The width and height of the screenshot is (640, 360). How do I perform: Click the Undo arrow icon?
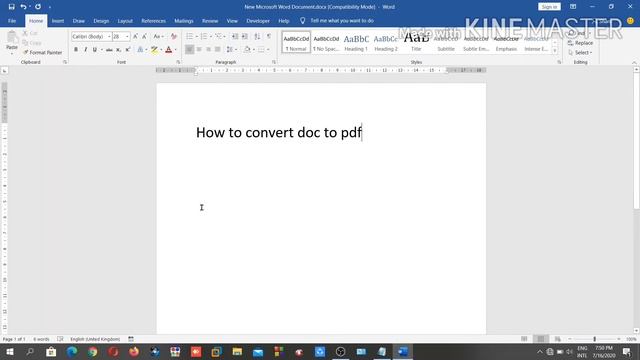(23, 7)
